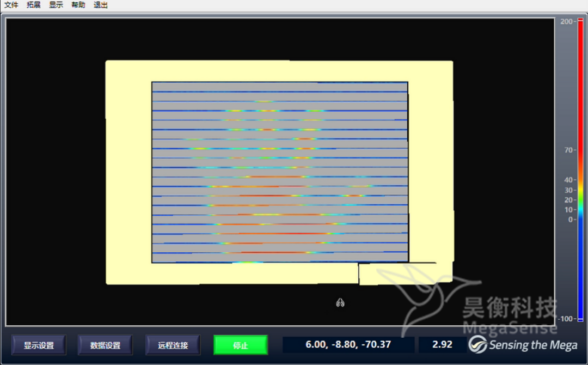
Task: Open the 拓展 menu
Action: coord(33,5)
